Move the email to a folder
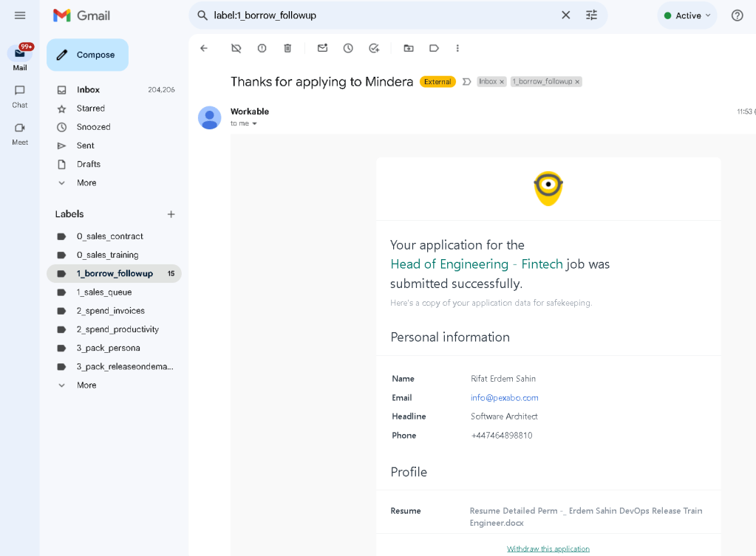This screenshot has width=756, height=556. click(409, 48)
